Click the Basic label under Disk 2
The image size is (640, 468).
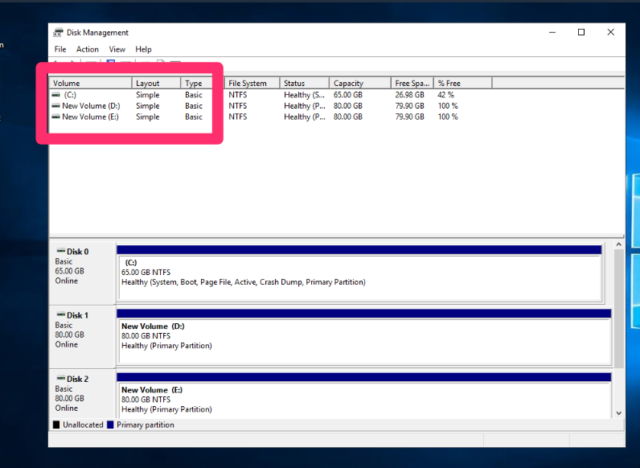point(64,388)
